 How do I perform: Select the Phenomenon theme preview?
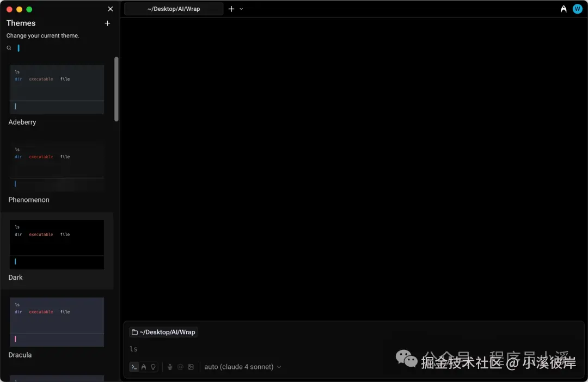tap(57, 167)
